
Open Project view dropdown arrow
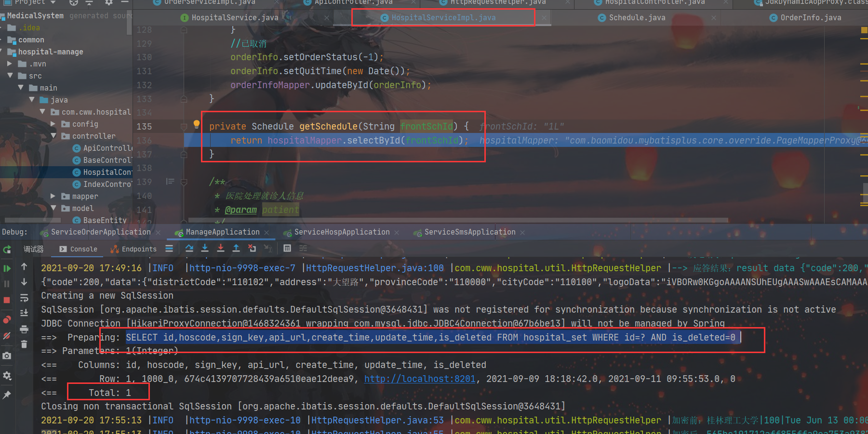pos(53,2)
